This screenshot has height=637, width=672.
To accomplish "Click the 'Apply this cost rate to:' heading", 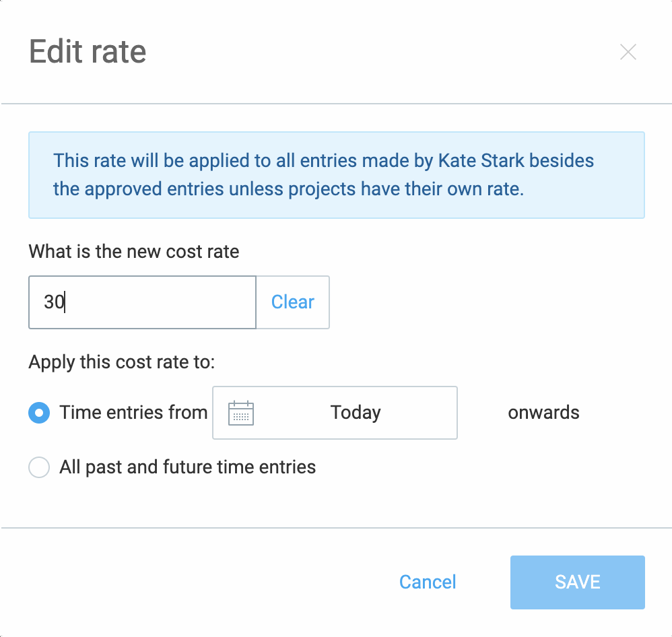I will [x=122, y=362].
